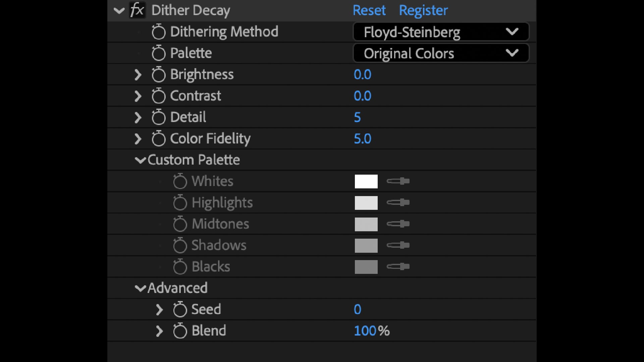
Task: Open the Dithering Method dropdown
Action: [x=441, y=32]
